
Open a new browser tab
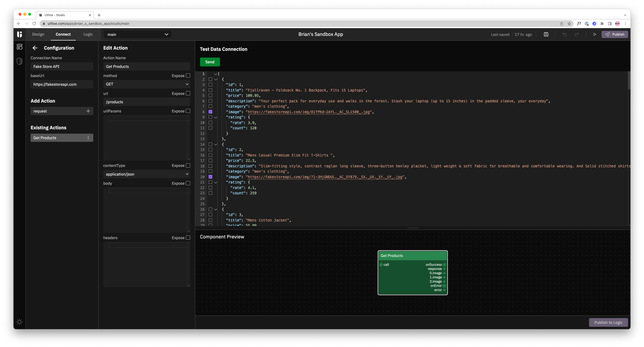99,15
